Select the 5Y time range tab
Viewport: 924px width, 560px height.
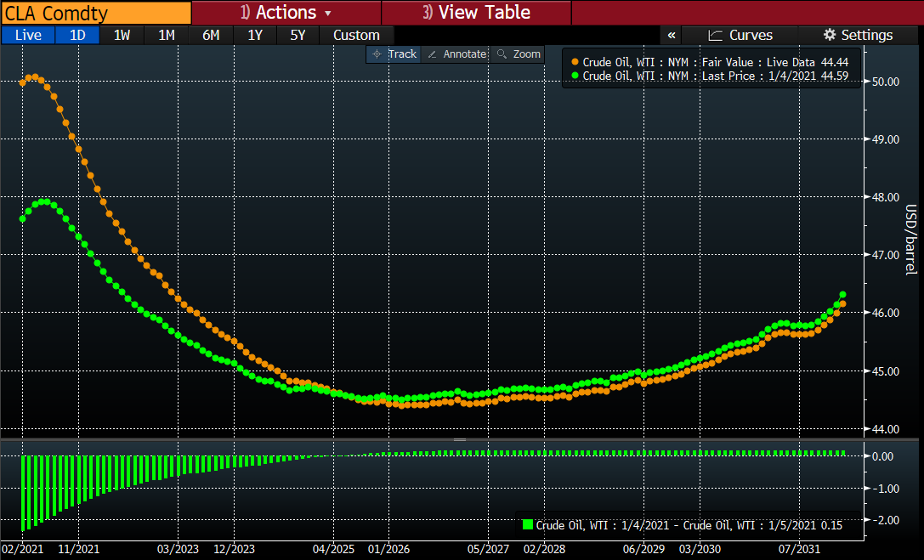click(298, 36)
